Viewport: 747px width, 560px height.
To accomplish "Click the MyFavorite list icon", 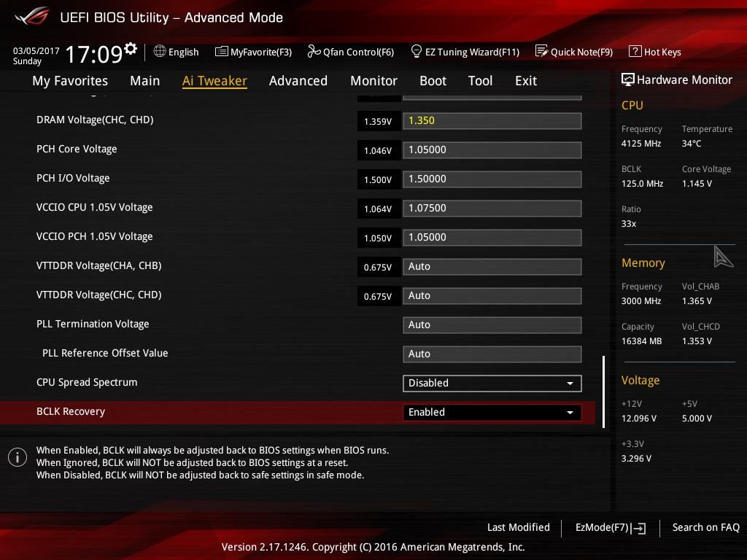I will click(222, 51).
